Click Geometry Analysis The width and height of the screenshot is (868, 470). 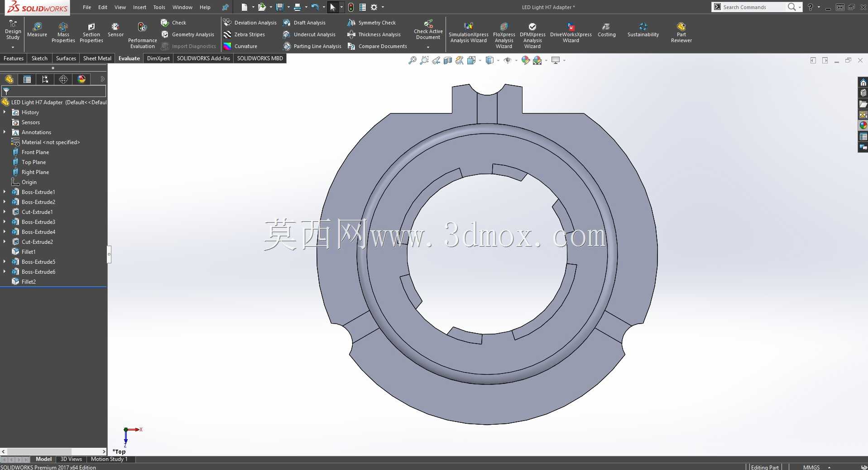pos(187,34)
